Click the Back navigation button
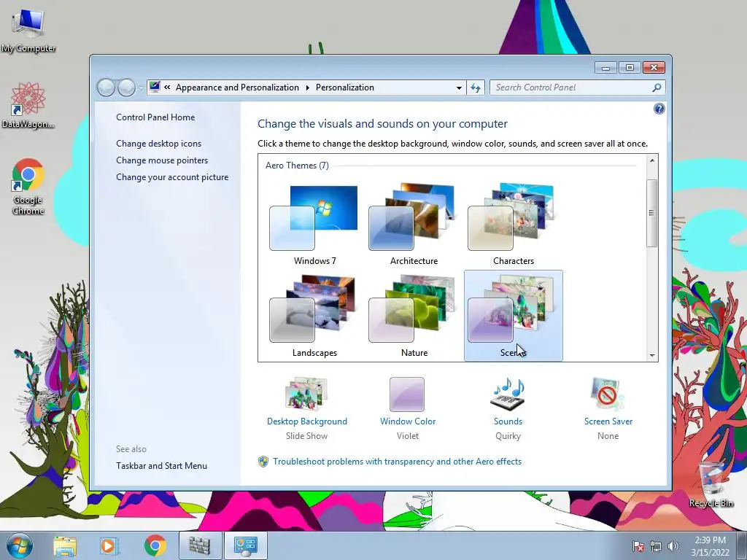Viewport: 747px width, 560px height. pyautogui.click(x=106, y=87)
